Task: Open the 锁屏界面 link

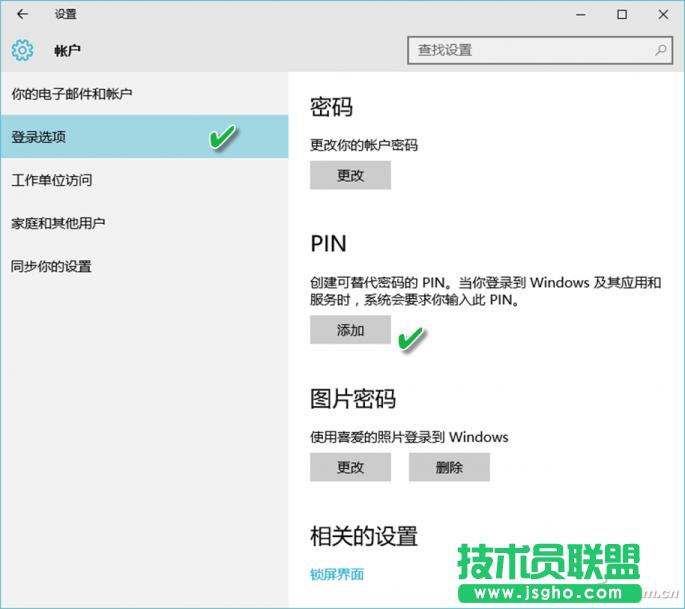Action: 337,574
